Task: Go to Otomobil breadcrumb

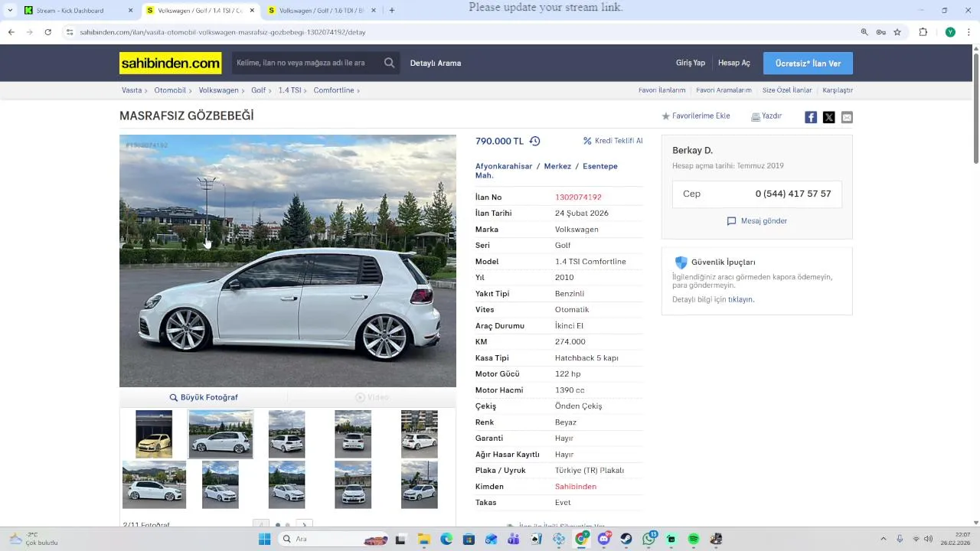Action: 170,90
